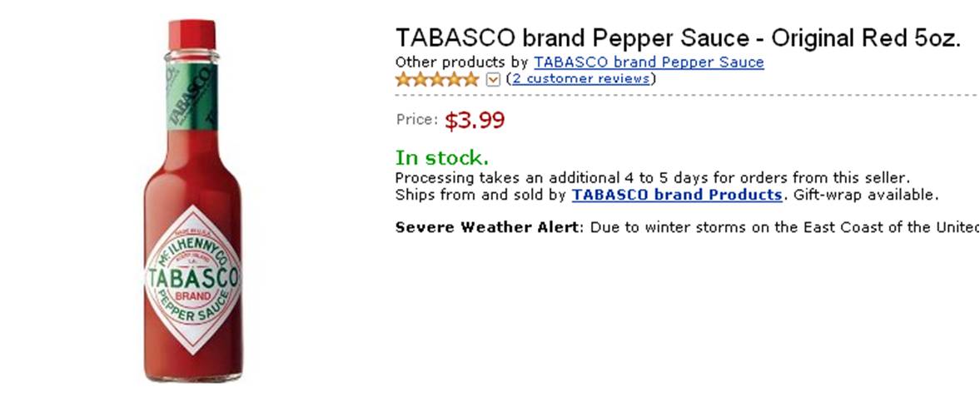Click the red $3.99 price
The height and width of the screenshot is (397, 980).
(x=475, y=121)
